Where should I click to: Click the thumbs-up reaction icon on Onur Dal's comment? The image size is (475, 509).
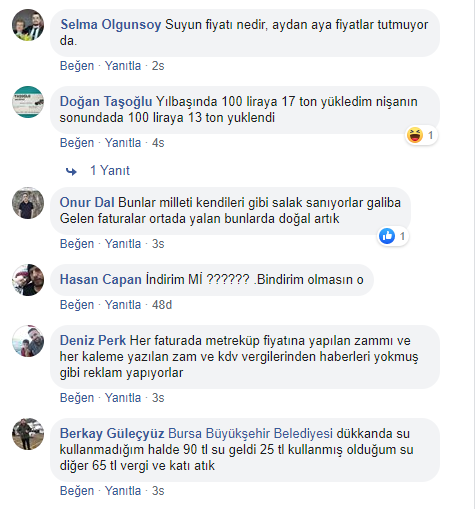pyautogui.click(x=387, y=236)
